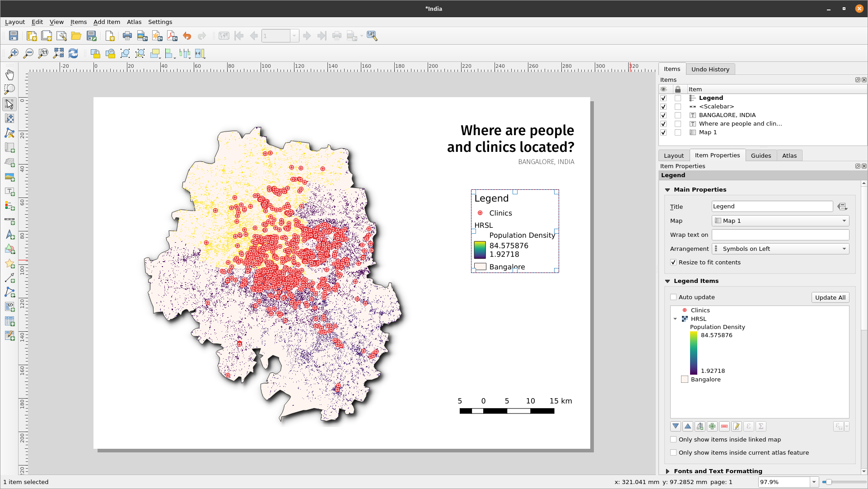Open Add Item menu
Viewport: 868px width, 489px height.
pyautogui.click(x=107, y=22)
